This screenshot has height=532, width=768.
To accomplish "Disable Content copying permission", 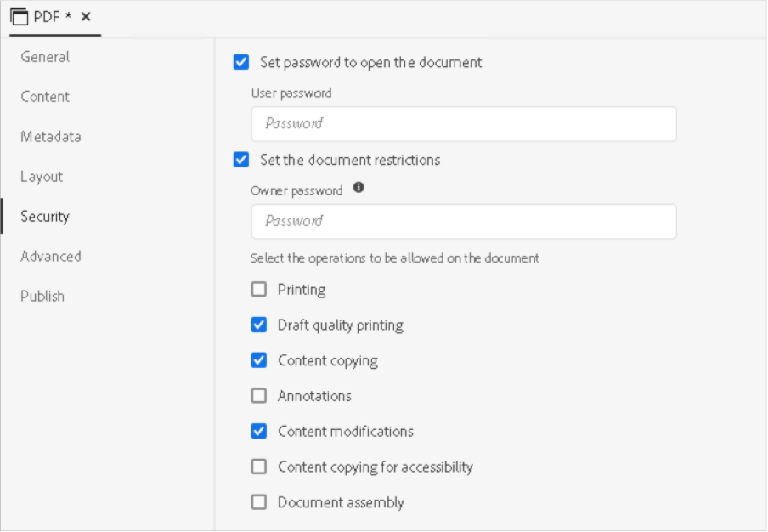I will click(x=259, y=360).
